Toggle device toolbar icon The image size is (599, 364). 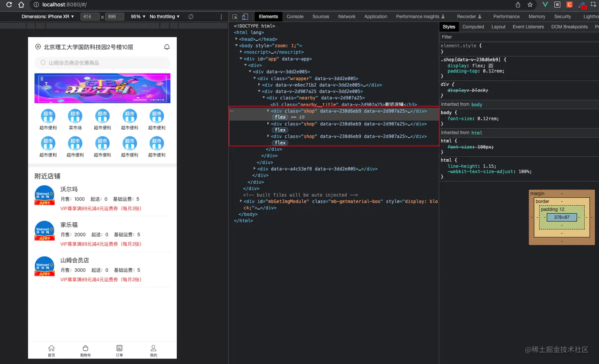[x=245, y=17]
